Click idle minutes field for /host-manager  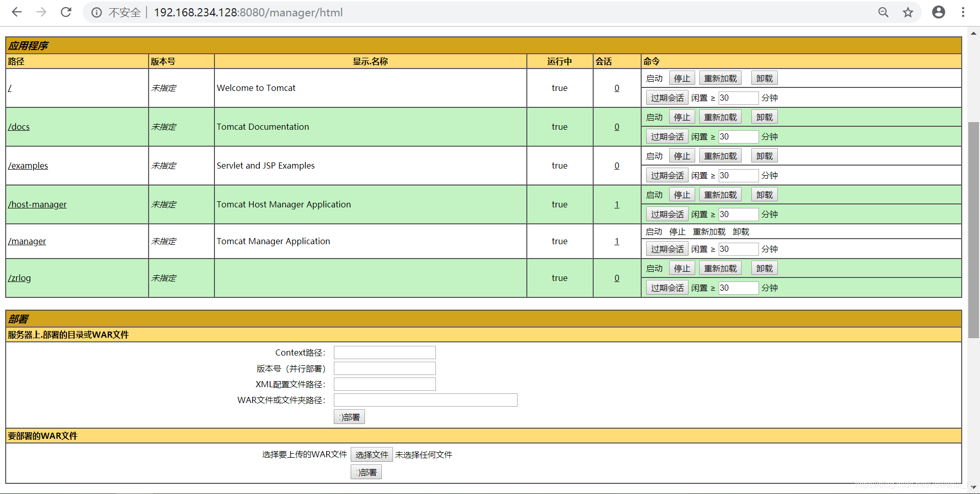(739, 214)
